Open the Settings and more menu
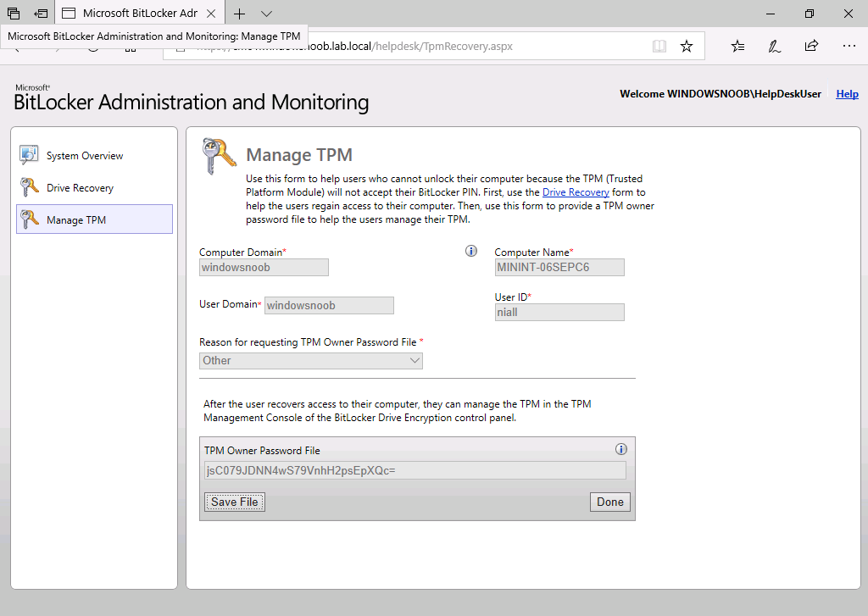This screenshot has height=616, width=868. [x=849, y=46]
